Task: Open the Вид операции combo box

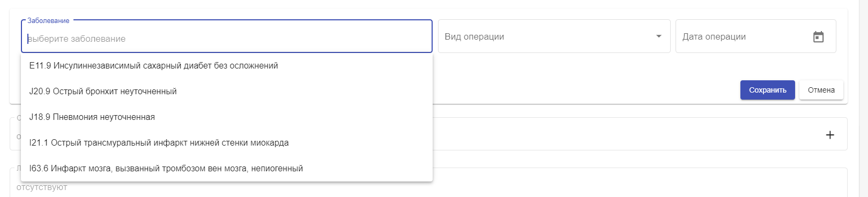Action: 554,36
